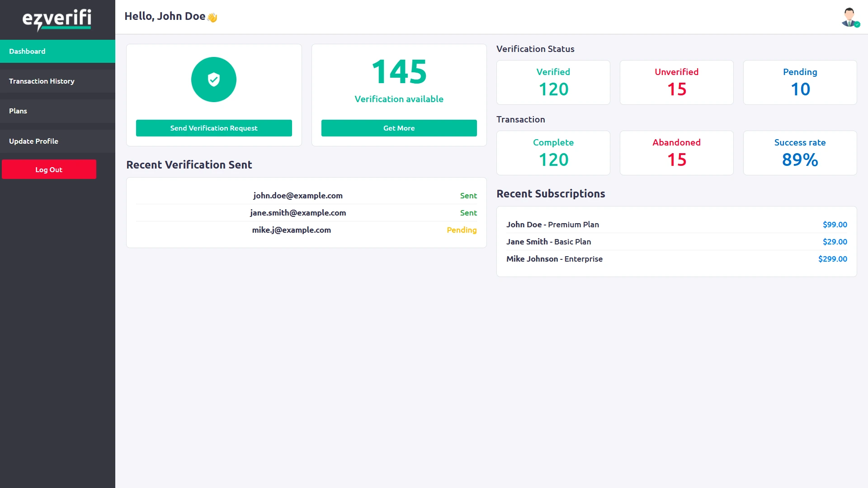Click Sent status for jane.smith
The height and width of the screenshot is (488, 868).
(468, 213)
